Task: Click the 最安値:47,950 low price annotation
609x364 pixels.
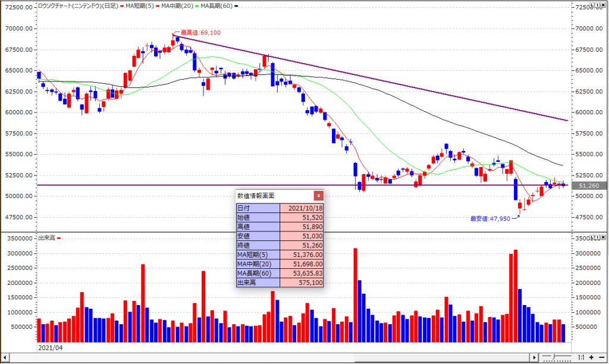Action: click(x=490, y=219)
